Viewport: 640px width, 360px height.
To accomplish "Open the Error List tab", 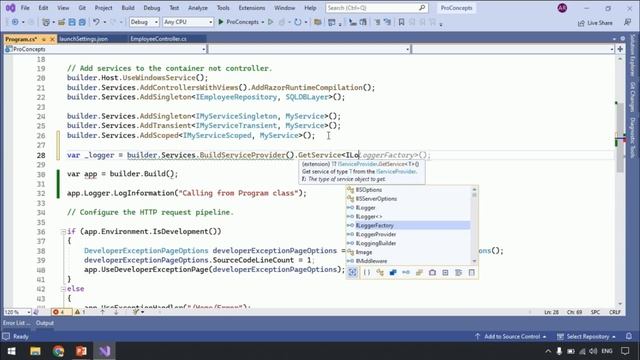I will pos(16,323).
